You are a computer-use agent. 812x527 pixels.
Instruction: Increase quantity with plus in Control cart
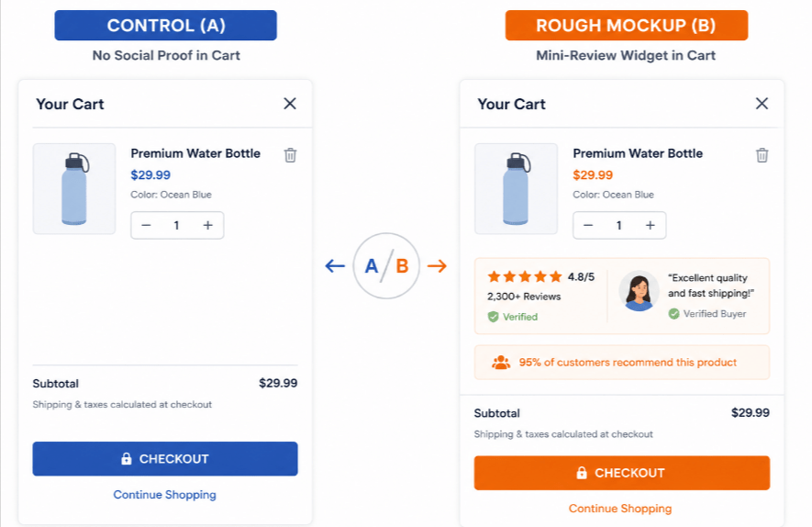click(x=207, y=226)
